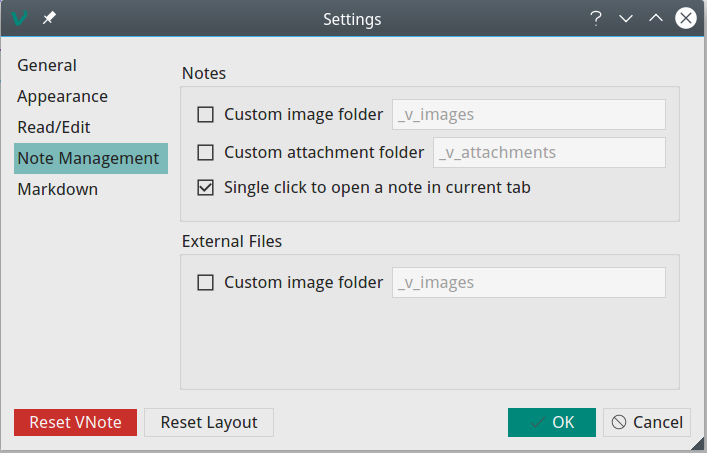707x453 pixels.
Task: Select the Note Management section
Action: [91, 159]
